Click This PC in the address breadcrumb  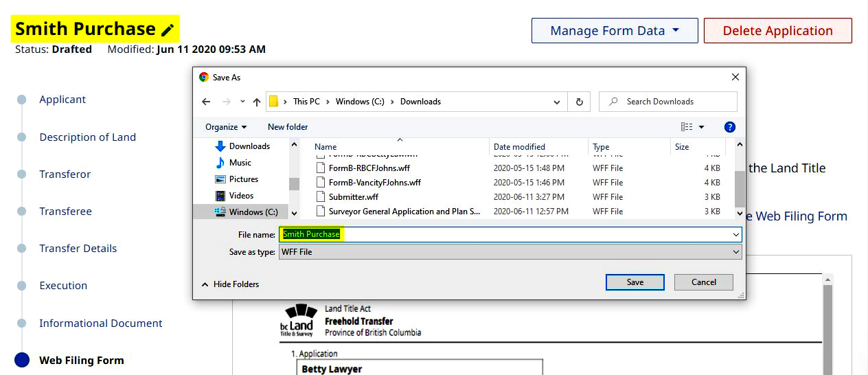306,102
